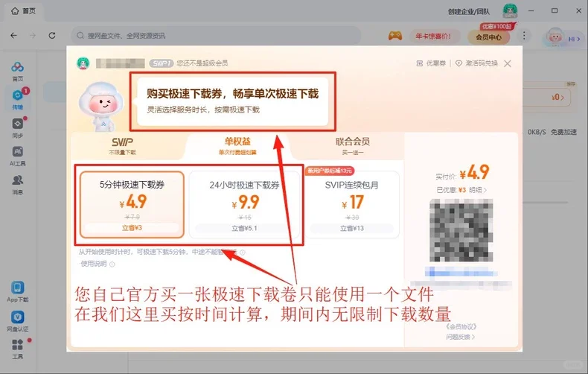Open sidebar 同步 sync icon
Screen dimensions: 588x374
pyautogui.click(x=17, y=128)
